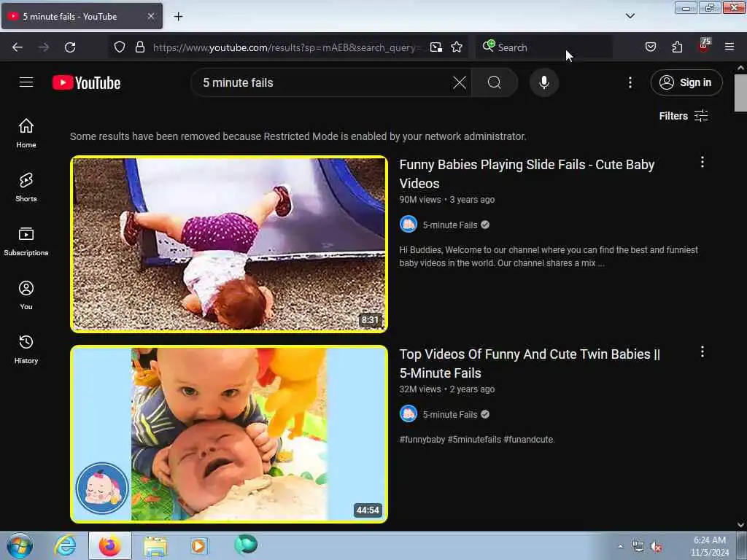The height and width of the screenshot is (560, 747).
Task: Play the baby slide thumbnail video
Action: [x=229, y=244]
